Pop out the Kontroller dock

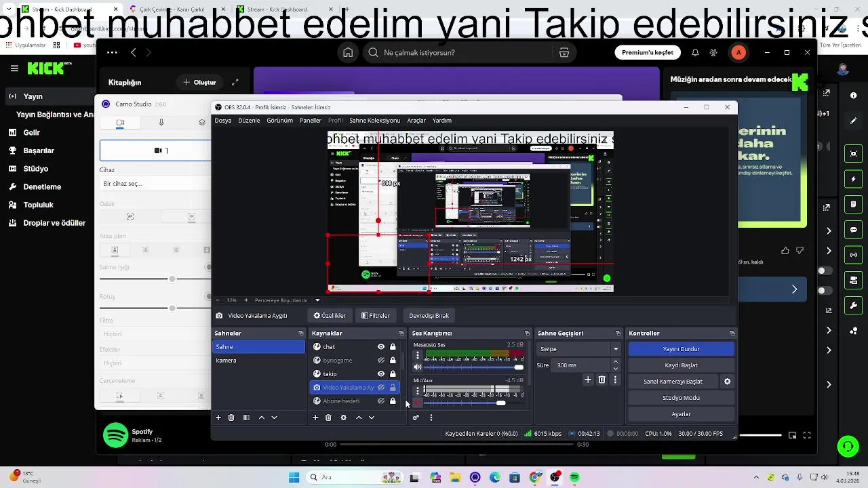click(732, 333)
